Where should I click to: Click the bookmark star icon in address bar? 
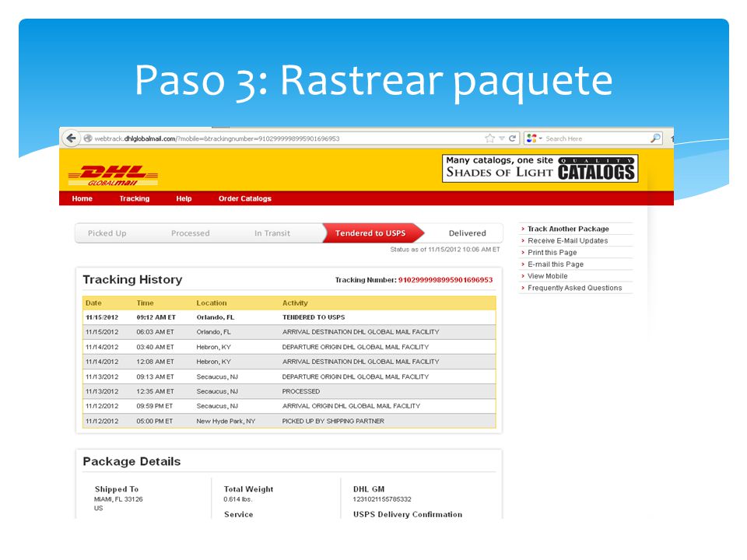(489, 138)
